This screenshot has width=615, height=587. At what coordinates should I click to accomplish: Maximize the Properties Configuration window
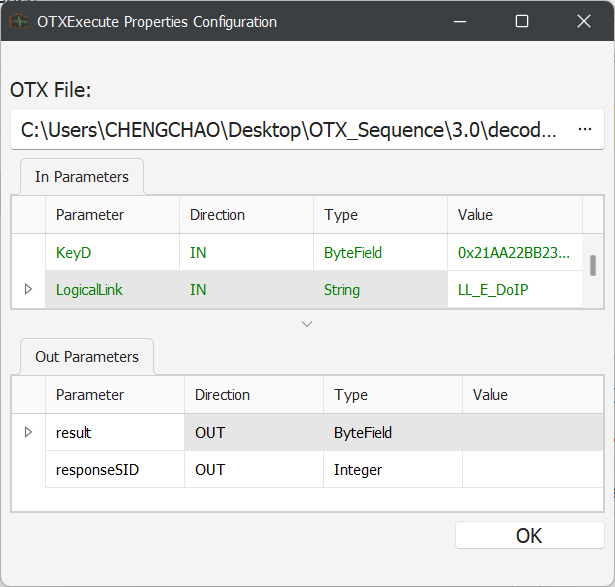(x=522, y=21)
